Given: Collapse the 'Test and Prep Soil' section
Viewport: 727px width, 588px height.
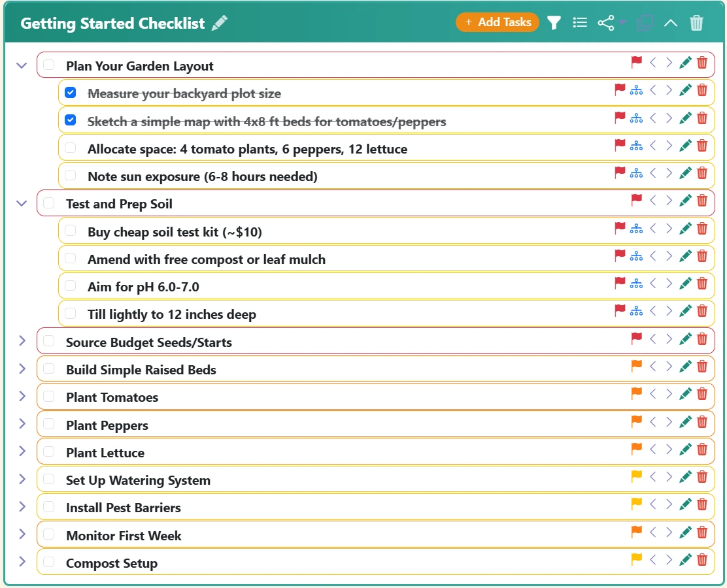Looking at the screenshot, I should point(22,203).
